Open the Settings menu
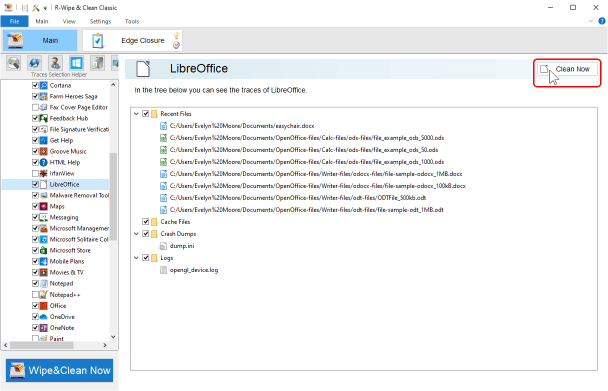The image size is (608, 391). pyautogui.click(x=100, y=21)
